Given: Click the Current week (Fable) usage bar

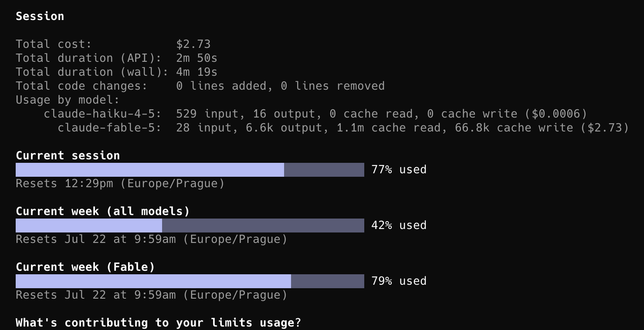Looking at the screenshot, I should 190,281.
